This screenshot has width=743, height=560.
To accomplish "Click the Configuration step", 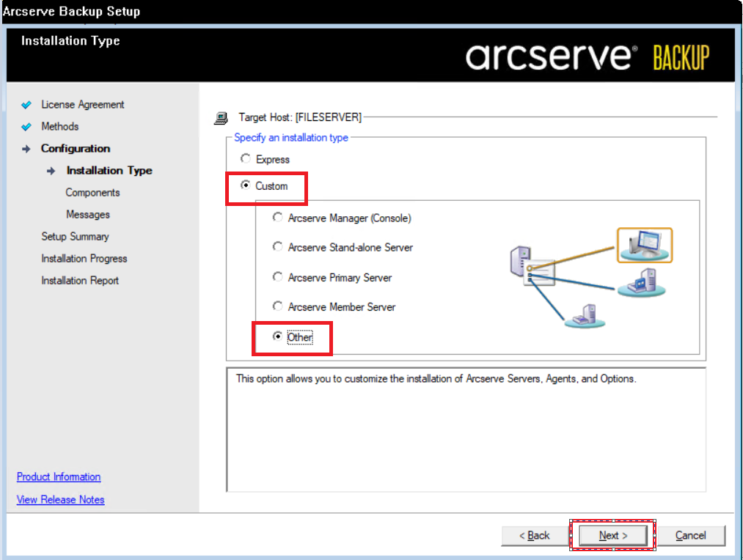I will point(76,148).
